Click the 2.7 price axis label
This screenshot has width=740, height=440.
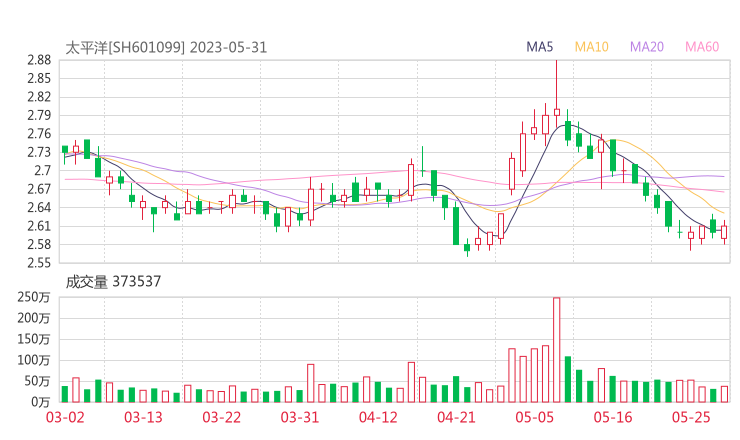[42, 170]
